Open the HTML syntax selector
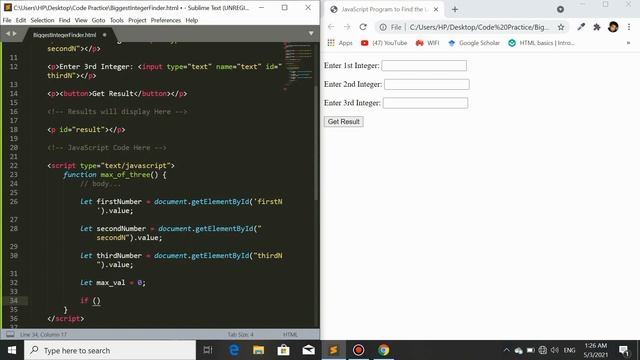640x360 pixels. (x=290, y=334)
